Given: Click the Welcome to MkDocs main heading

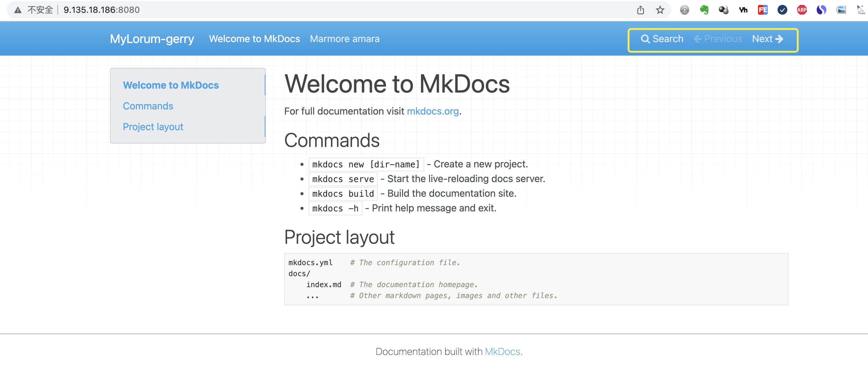Looking at the screenshot, I should (397, 84).
